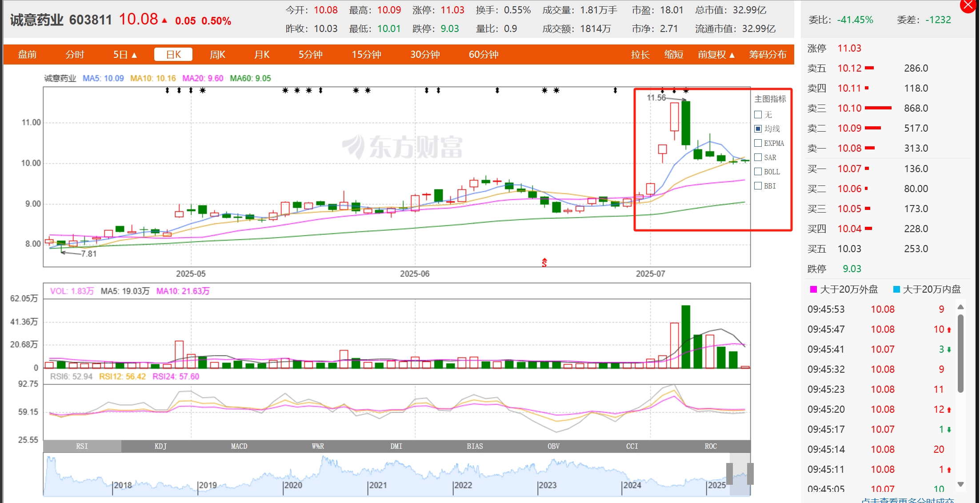Show the 5分钟 chart
This screenshot has width=980, height=503.
[x=310, y=54]
